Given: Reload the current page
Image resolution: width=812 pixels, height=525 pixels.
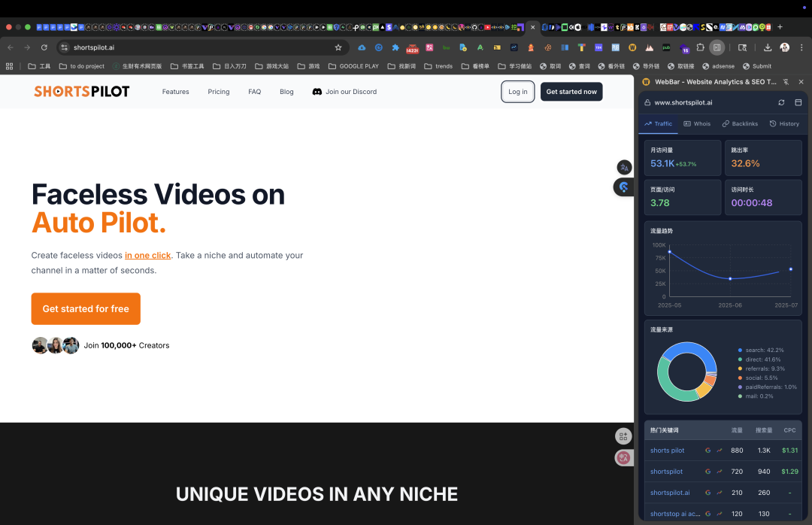Looking at the screenshot, I should click(44, 47).
